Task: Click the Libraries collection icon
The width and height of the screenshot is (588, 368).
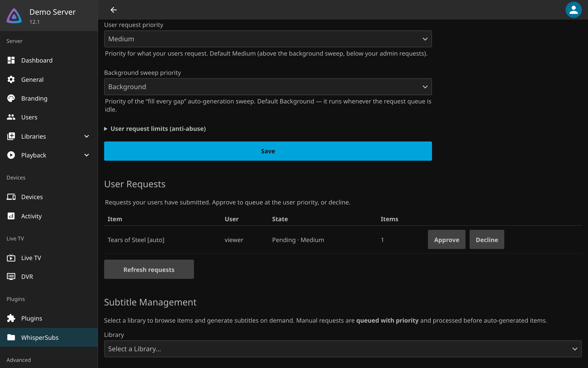Action: click(x=11, y=136)
